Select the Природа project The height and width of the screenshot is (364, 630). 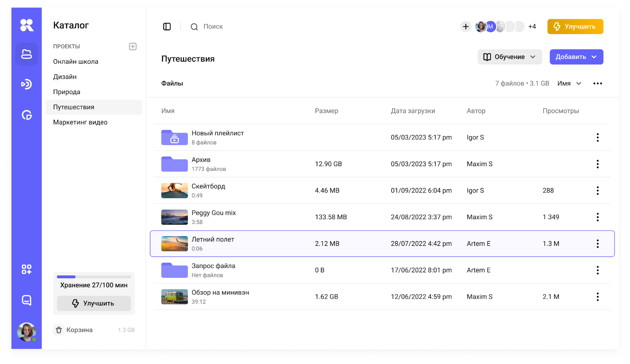tap(67, 92)
